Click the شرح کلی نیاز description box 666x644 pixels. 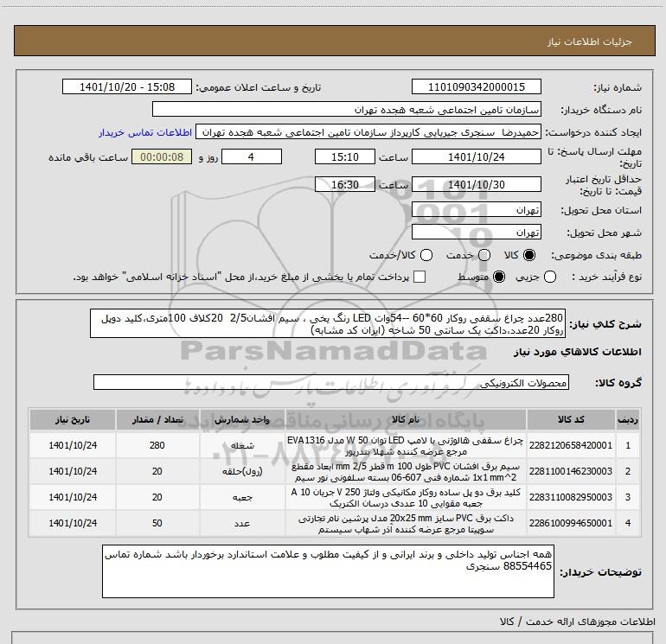coord(328,323)
